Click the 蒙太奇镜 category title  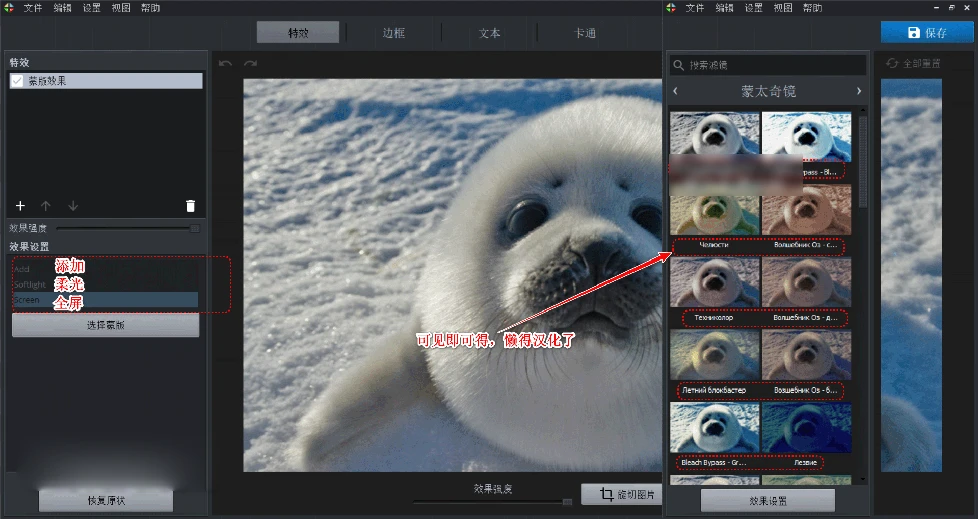(x=768, y=91)
